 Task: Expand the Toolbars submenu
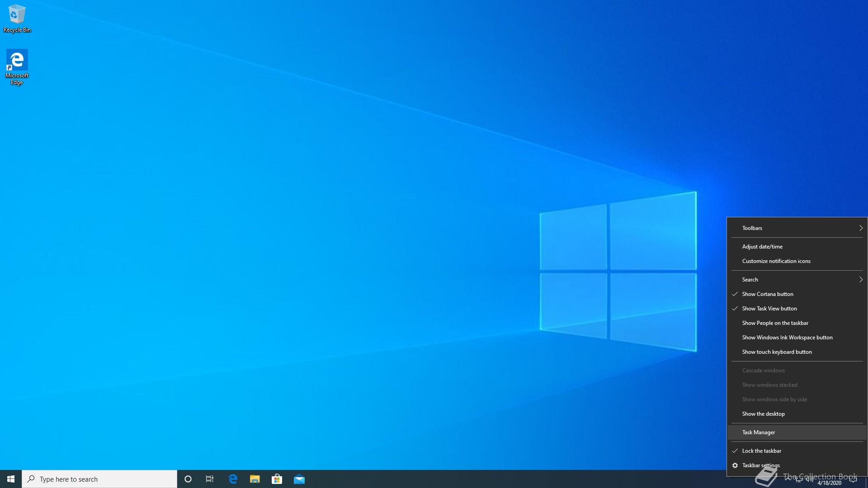(x=797, y=228)
